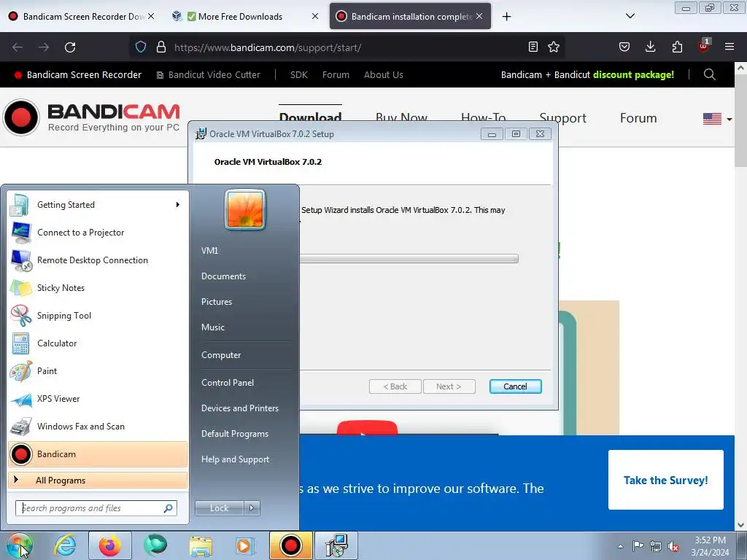Open Help and Support

point(235,459)
